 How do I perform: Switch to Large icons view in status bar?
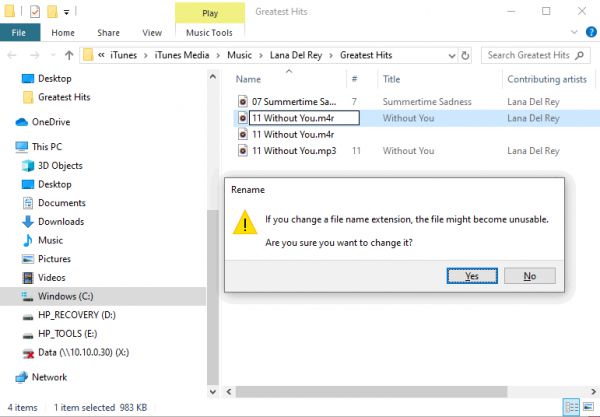tap(587, 407)
